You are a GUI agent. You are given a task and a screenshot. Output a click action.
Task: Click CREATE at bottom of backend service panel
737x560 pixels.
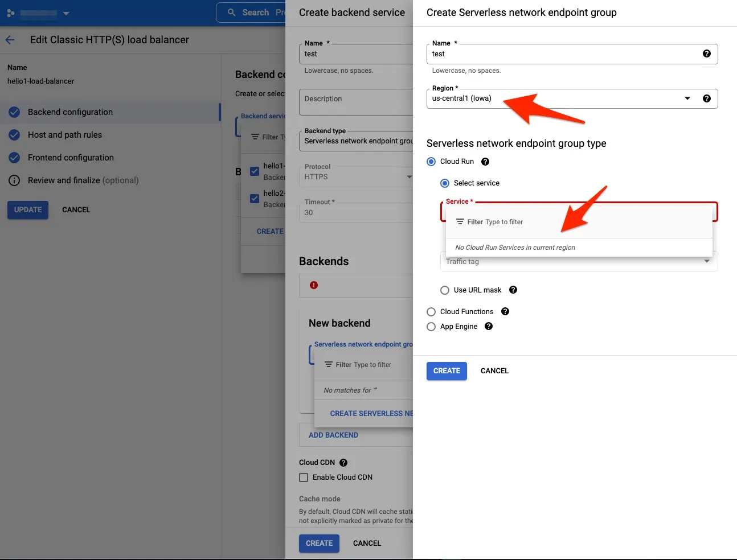(x=319, y=543)
